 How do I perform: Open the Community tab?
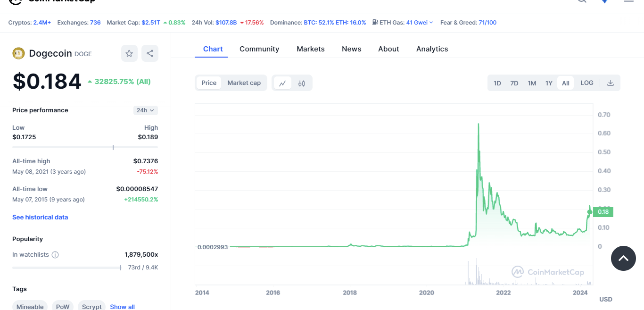[259, 49]
